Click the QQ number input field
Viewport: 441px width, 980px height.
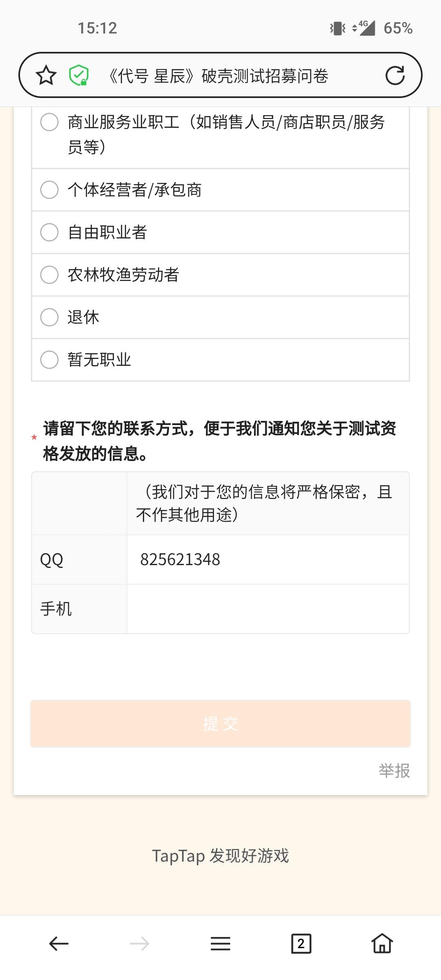pos(268,559)
